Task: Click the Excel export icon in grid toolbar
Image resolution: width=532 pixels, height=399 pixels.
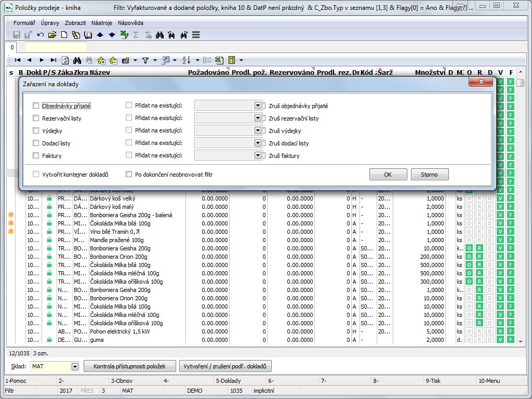Action: [x=219, y=60]
